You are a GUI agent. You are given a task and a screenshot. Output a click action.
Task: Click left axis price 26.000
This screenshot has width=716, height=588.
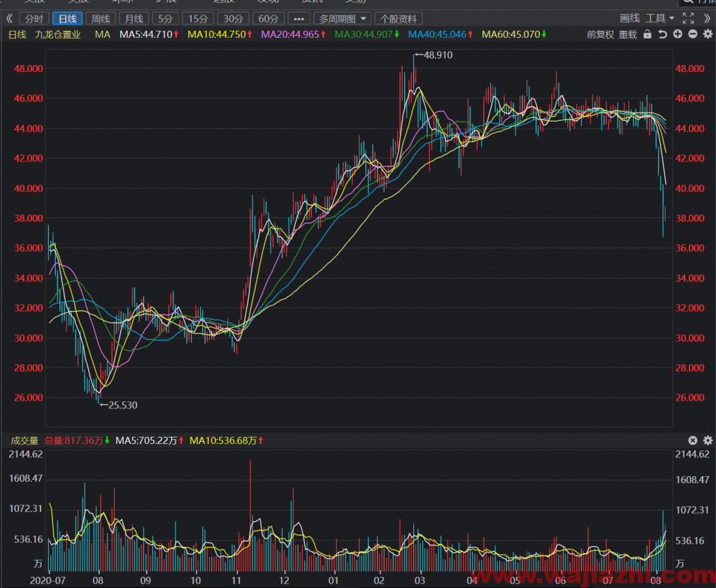[x=29, y=398]
